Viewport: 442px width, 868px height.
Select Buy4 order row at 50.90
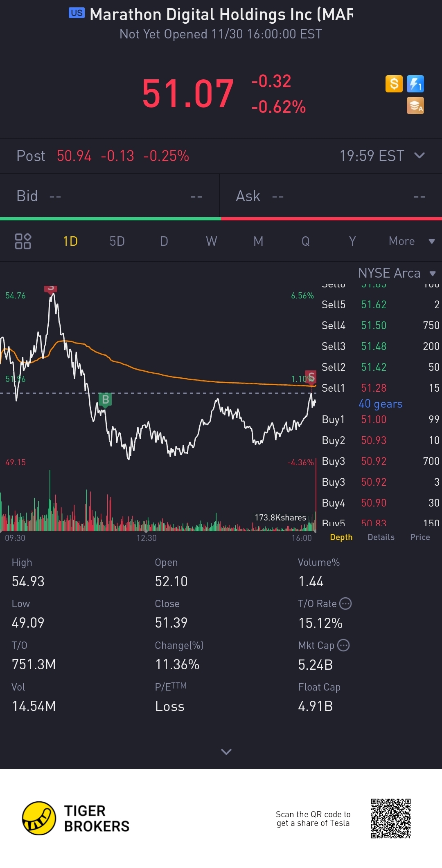(381, 503)
